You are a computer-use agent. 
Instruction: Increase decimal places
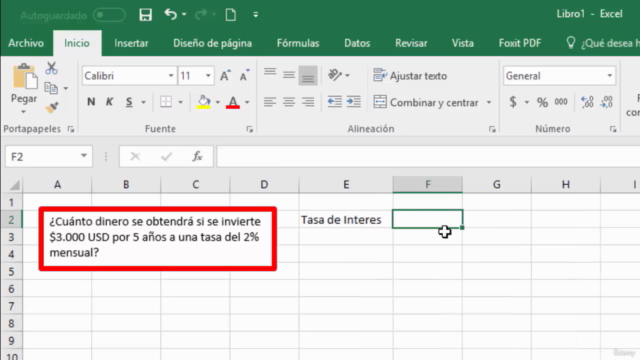point(587,102)
